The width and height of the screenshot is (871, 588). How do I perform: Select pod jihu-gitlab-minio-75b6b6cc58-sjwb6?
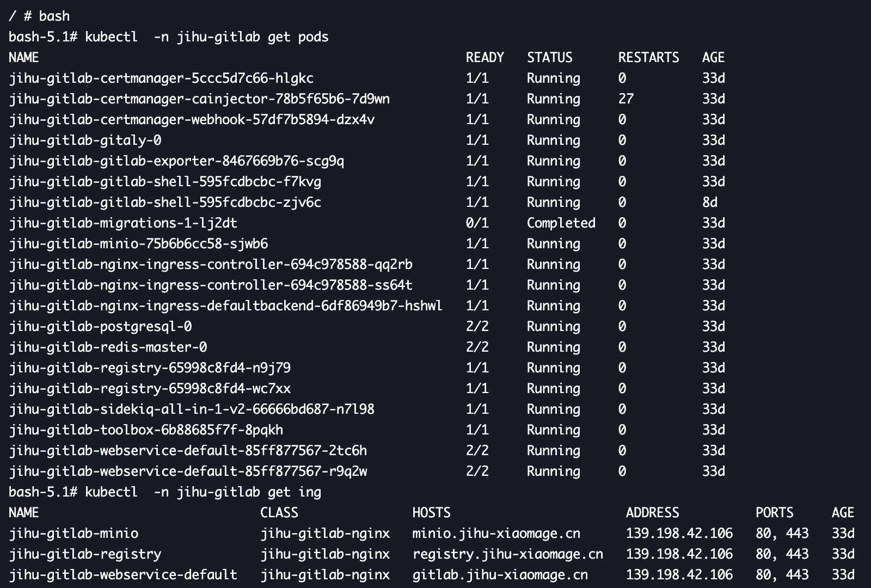pos(138,244)
